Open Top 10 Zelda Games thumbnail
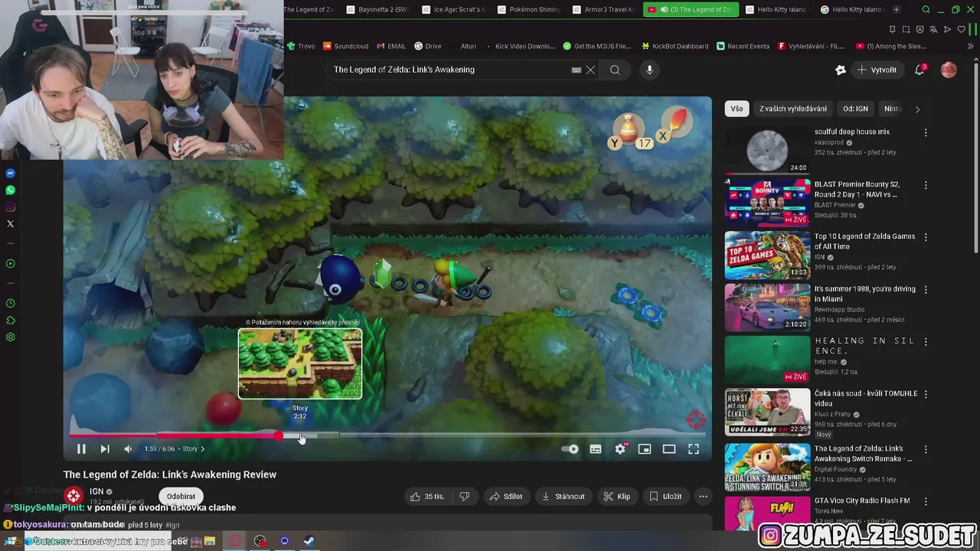This screenshot has width=980, height=551. tap(767, 255)
